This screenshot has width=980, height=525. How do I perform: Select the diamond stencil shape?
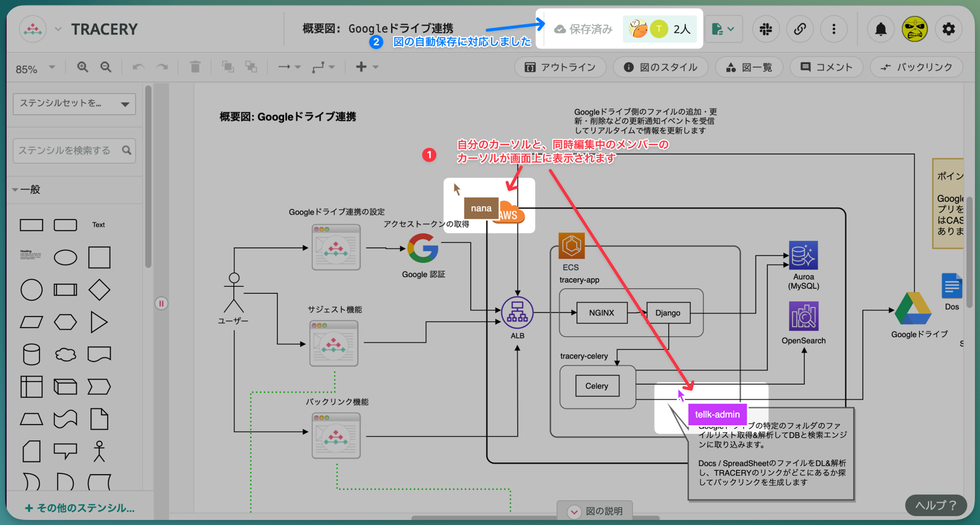(x=99, y=290)
